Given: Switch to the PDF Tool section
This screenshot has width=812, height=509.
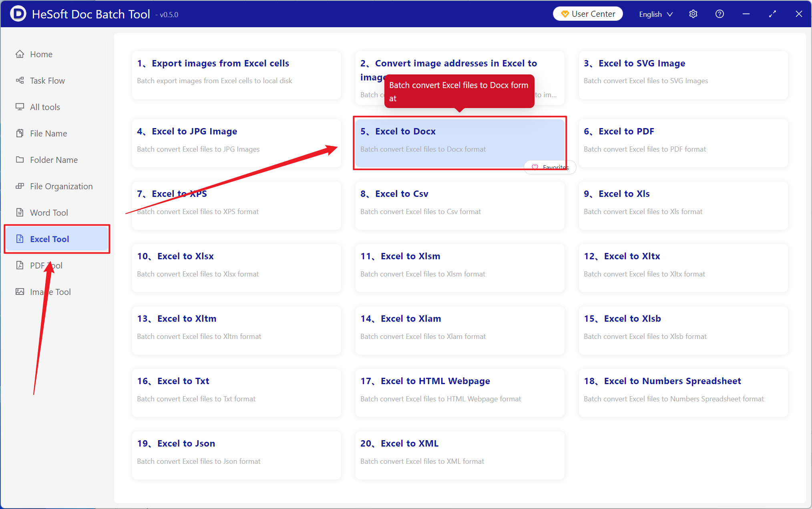Looking at the screenshot, I should 56,265.
